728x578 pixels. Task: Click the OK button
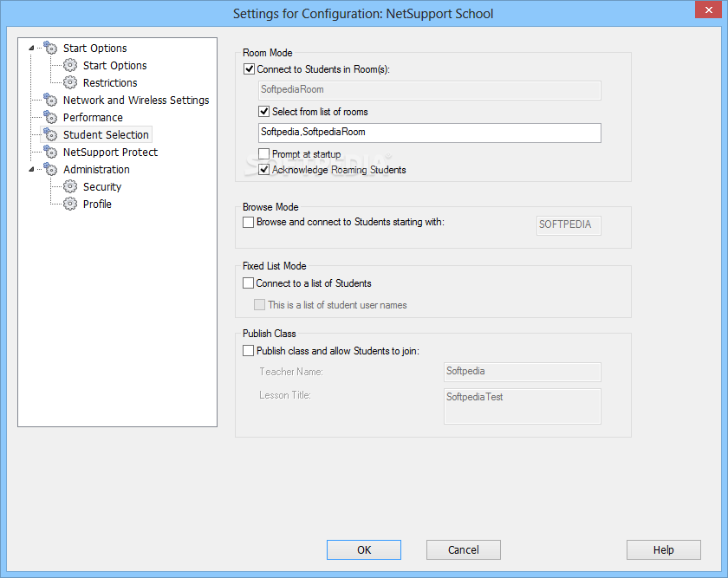(x=364, y=549)
